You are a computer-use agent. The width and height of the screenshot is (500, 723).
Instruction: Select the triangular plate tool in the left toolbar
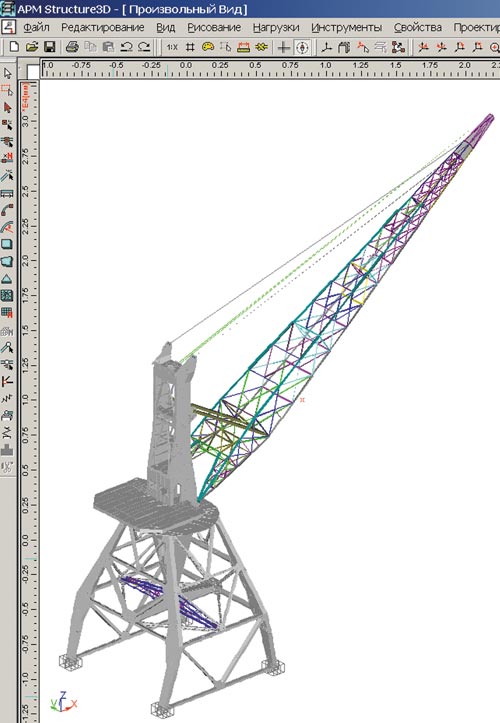[x=7, y=279]
